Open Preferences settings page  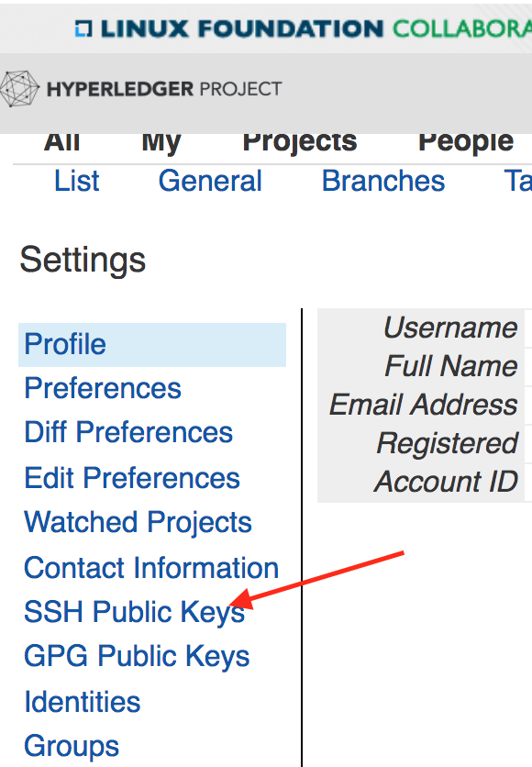103,388
